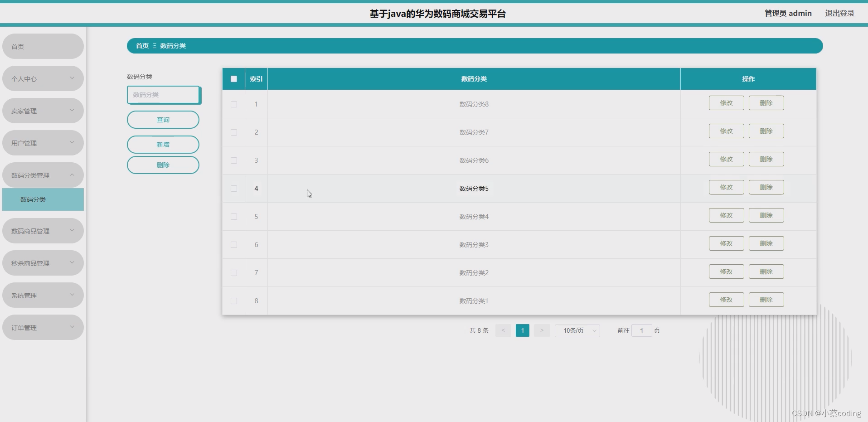The image size is (868, 422).
Task: Check the row checkbox for 数码分类6
Action: tap(234, 160)
